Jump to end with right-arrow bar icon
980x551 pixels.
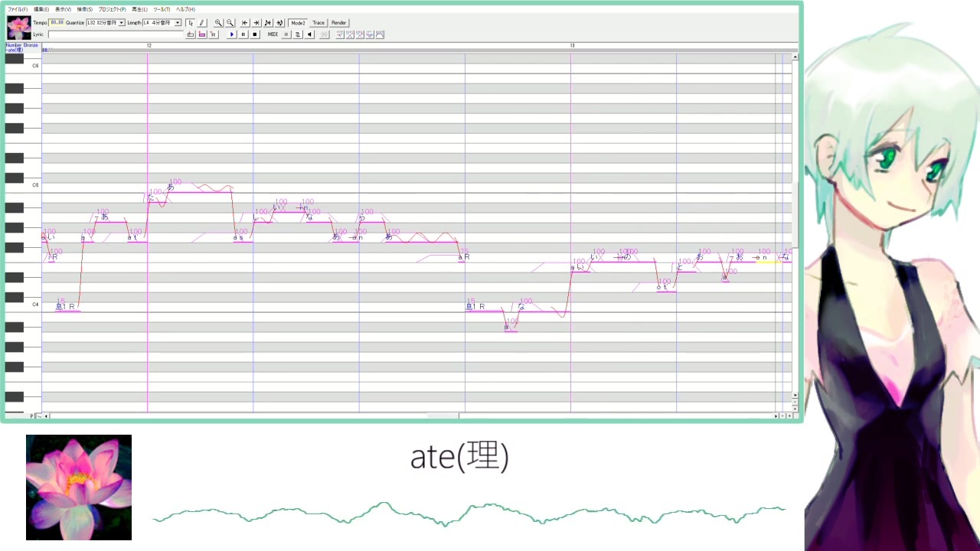(256, 23)
